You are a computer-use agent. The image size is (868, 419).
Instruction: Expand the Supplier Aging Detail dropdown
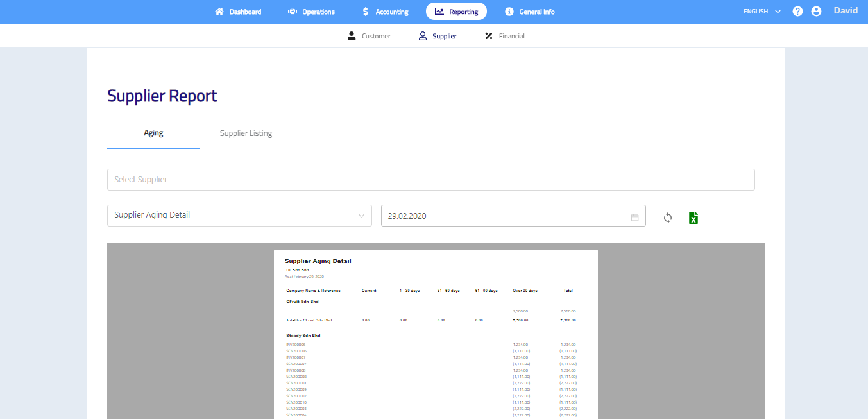239,216
